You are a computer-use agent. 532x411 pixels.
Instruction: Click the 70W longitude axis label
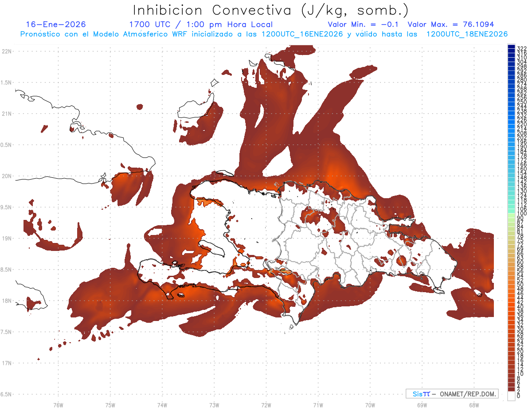[x=370, y=405]
